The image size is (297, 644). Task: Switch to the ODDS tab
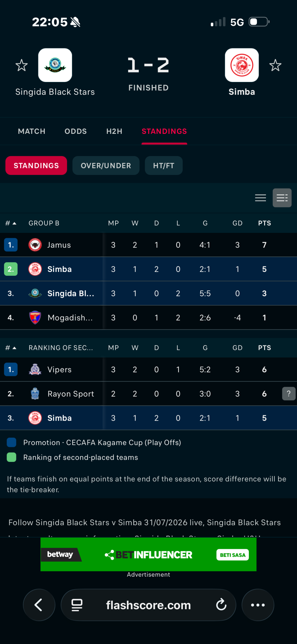[x=76, y=131]
